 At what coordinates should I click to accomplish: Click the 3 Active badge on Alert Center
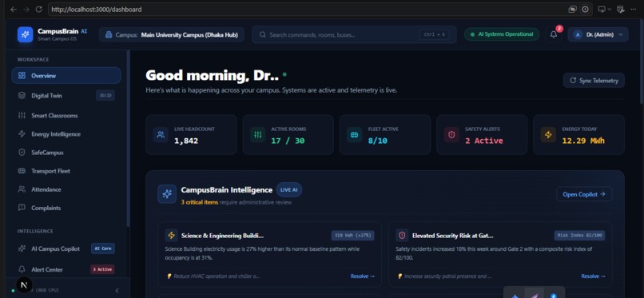tap(102, 270)
